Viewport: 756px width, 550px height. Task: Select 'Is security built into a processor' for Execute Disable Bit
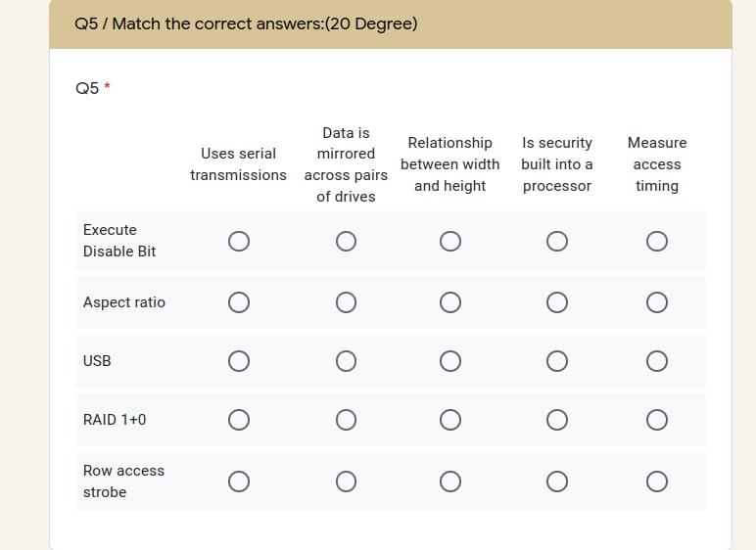coord(557,241)
